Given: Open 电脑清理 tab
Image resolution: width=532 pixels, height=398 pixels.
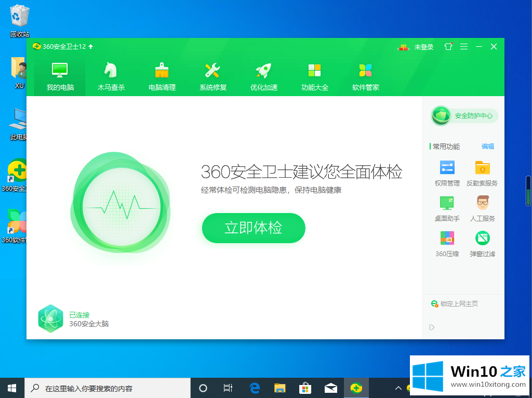Looking at the screenshot, I should point(162,77).
